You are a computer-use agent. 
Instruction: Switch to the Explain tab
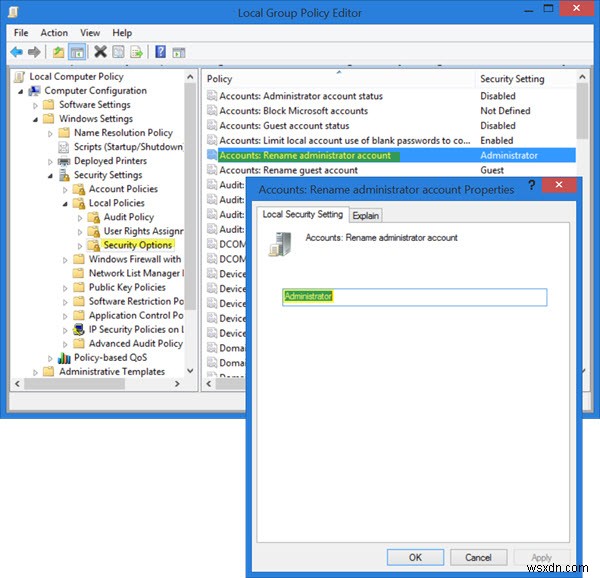click(365, 216)
